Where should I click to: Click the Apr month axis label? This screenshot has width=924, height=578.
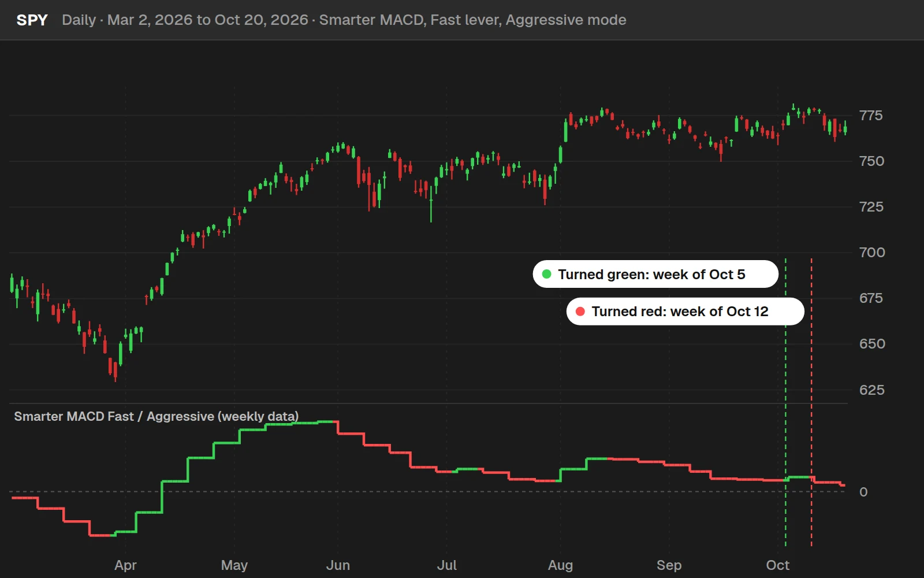(125, 565)
